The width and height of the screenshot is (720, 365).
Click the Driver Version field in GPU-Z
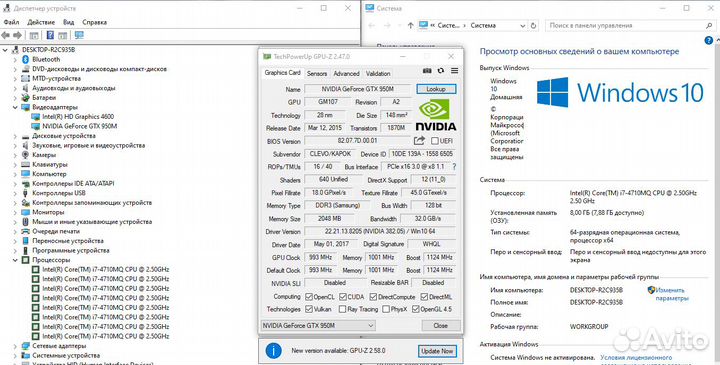[x=380, y=232]
